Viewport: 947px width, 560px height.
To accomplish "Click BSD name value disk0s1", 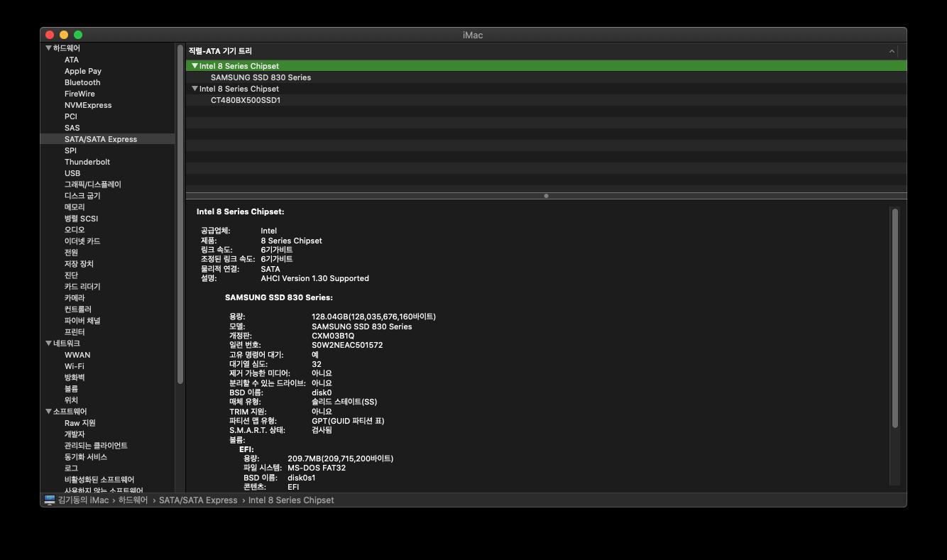I will click(301, 478).
